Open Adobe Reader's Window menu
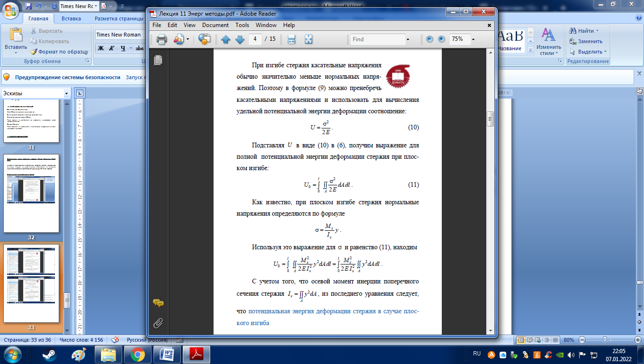This screenshot has height=364, width=644. click(266, 25)
